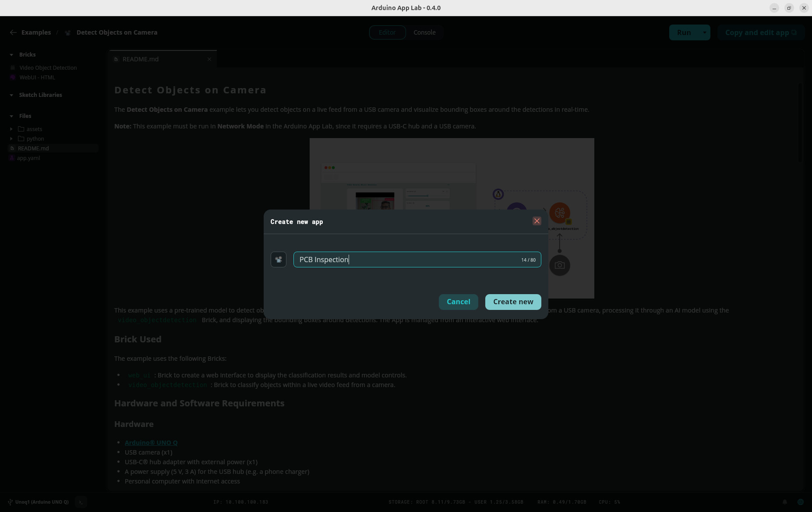The image size is (812, 512).
Task: Click Copy and edit app
Action: 761,32
